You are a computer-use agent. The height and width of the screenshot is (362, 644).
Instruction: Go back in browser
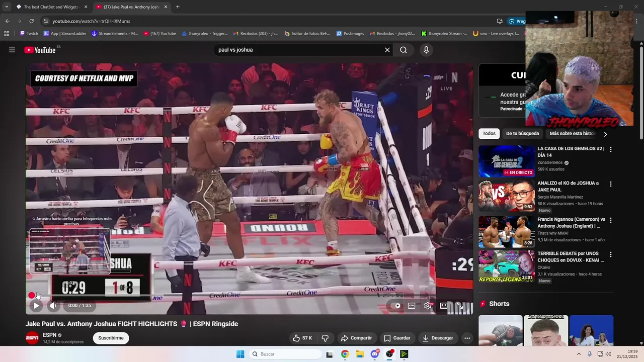[7, 21]
